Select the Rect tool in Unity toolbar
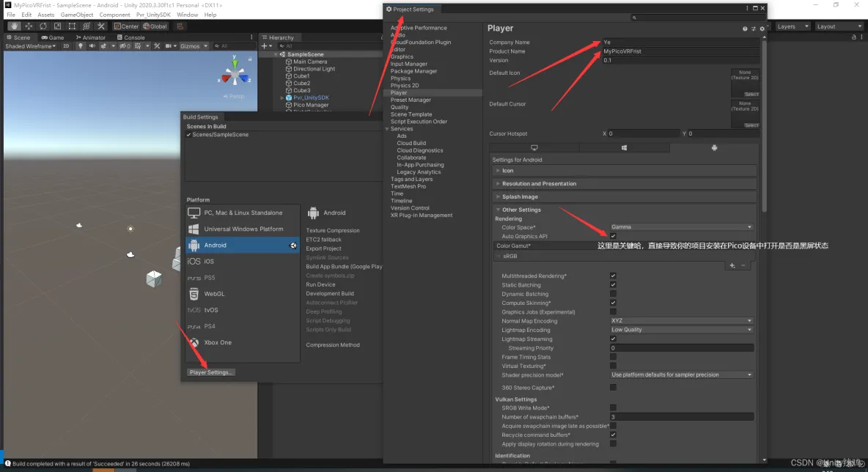The height and width of the screenshot is (472, 868). (72, 26)
